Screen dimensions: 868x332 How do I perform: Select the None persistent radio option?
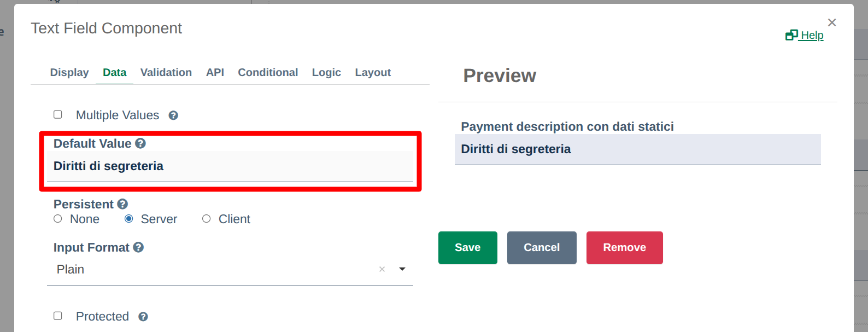tap(58, 219)
